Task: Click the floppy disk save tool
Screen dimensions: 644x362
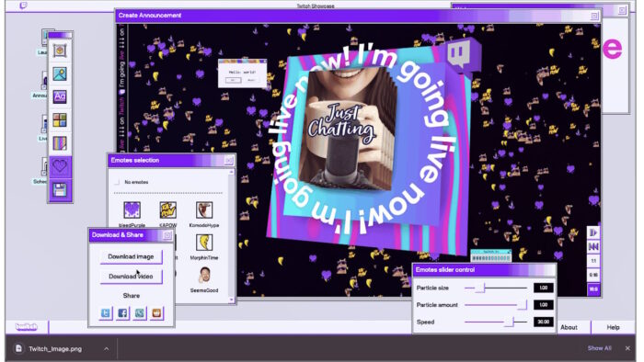Action: pyautogui.click(x=60, y=190)
